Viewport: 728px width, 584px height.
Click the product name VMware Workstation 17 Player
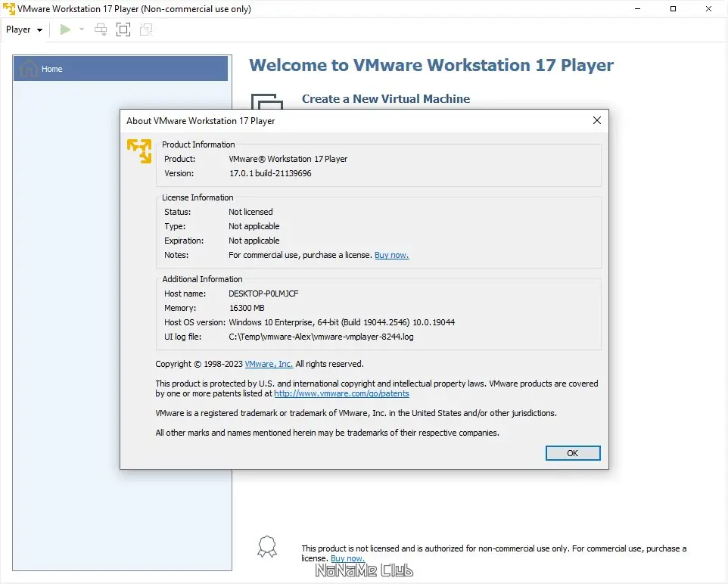tap(288, 159)
